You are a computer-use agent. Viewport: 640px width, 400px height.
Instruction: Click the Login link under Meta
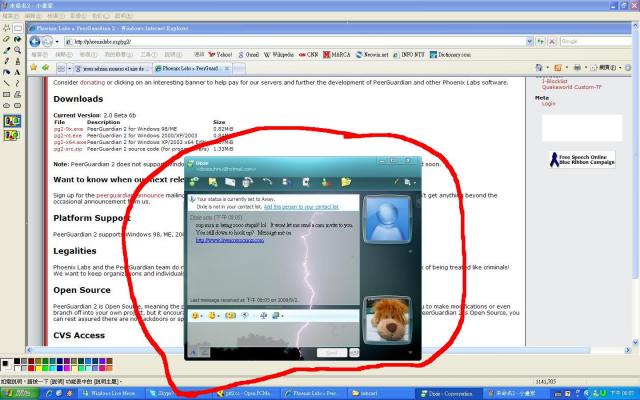coord(549,104)
